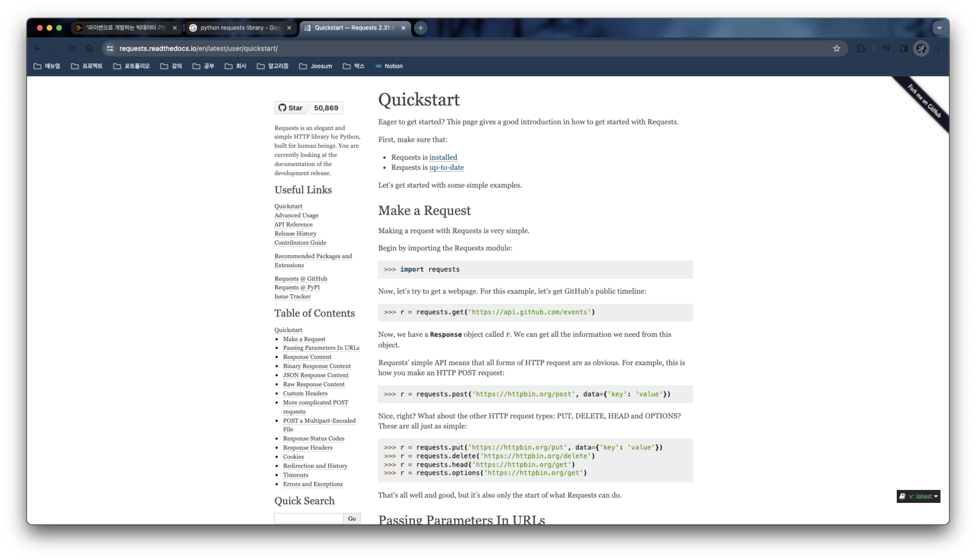Click the Quick Search input field
The height and width of the screenshot is (560, 976).
308,518
